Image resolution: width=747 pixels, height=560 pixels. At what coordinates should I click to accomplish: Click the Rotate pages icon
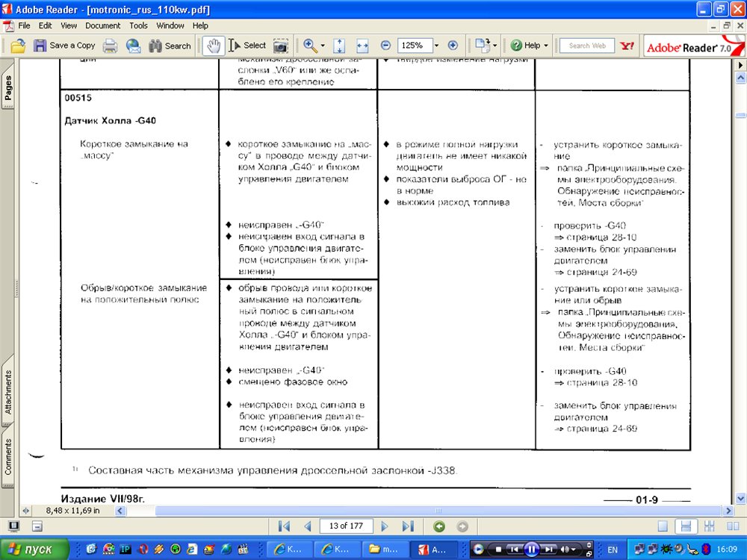click(483, 46)
